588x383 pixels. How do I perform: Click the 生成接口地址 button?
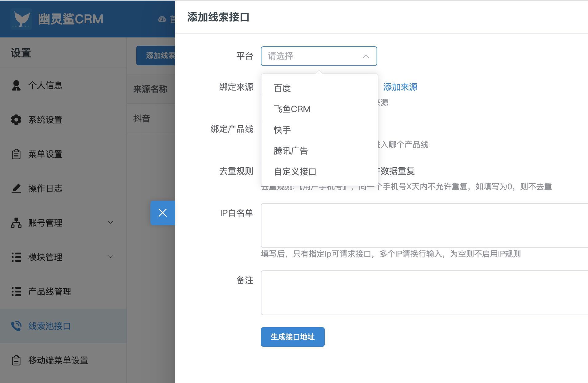(x=293, y=337)
